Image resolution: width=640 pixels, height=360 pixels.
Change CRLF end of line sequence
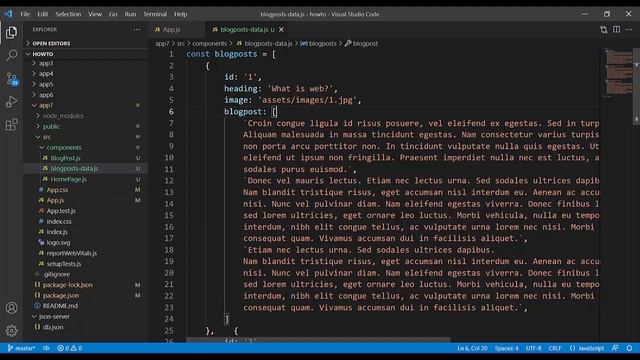coord(555,348)
